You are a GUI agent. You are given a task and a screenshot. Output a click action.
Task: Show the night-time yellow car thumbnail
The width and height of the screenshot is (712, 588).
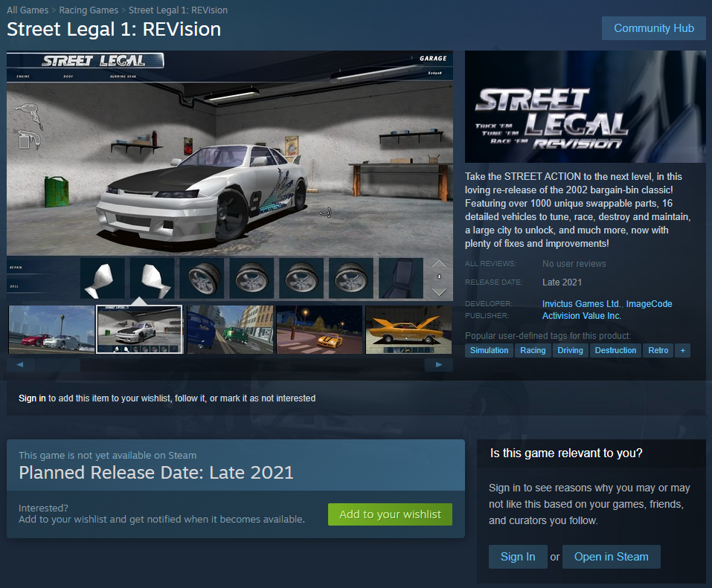pos(319,329)
